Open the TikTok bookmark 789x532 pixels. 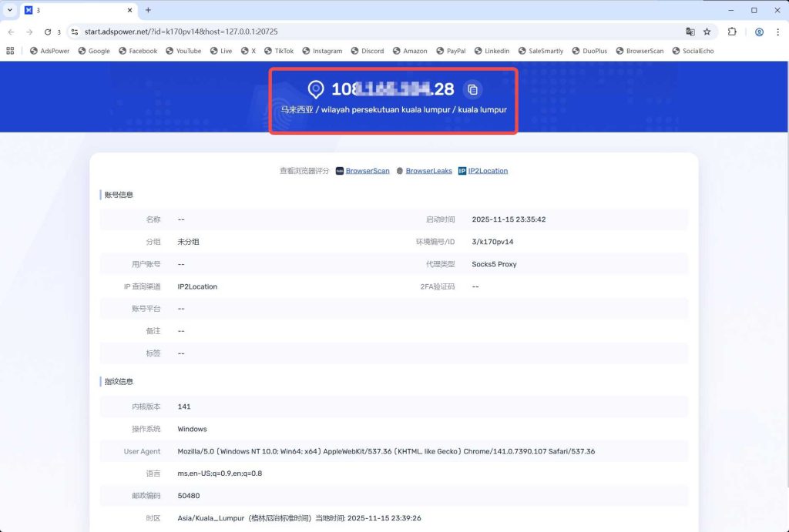279,51
